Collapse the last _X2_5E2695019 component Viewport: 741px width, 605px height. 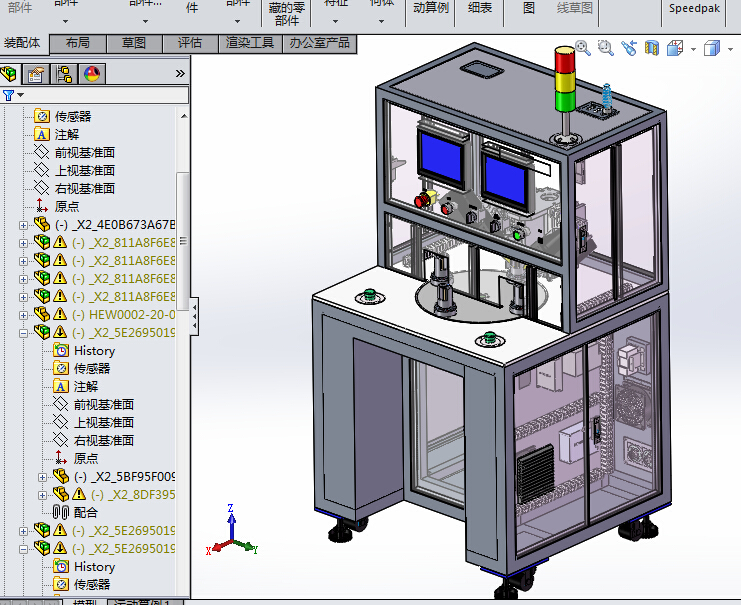click(x=23, y=549)
